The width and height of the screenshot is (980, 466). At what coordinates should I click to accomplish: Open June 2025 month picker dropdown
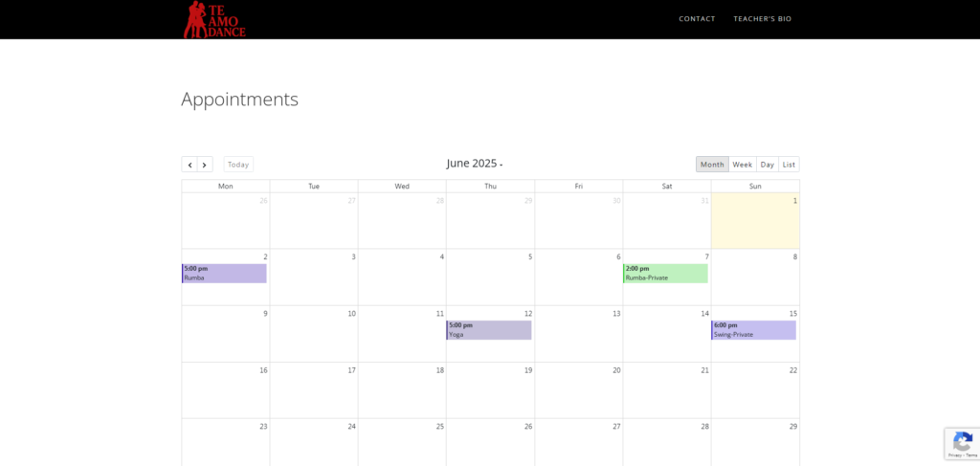tap(475, 164)
